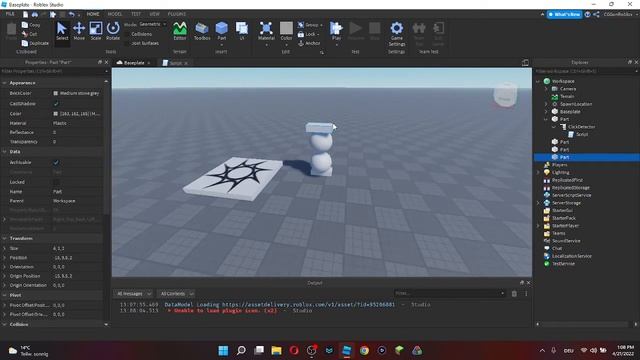Toggle the Locked property checkbox
This screenshot has height=360, width=640.
56,182
